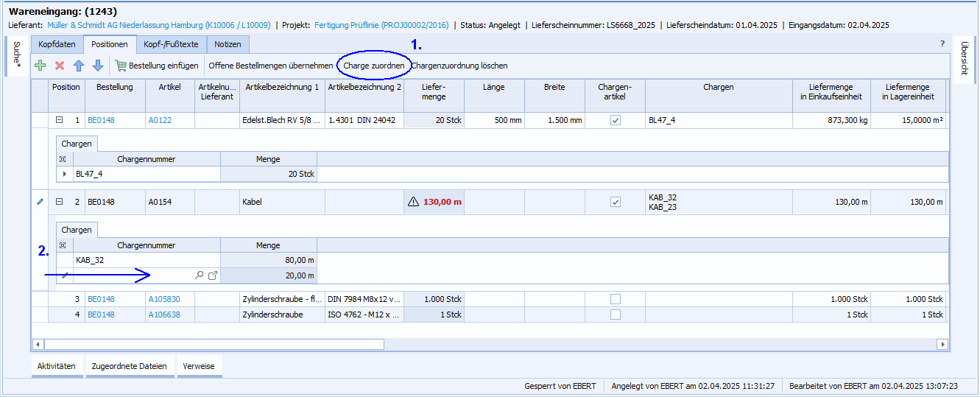Switch to the Kopfdaten tab
This screenshot has height=397, width=980.
[x=57, y=45]
